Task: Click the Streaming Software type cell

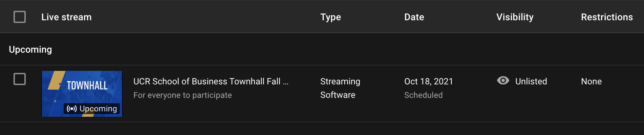Action: pyautogui.click(x=340, y=88)
